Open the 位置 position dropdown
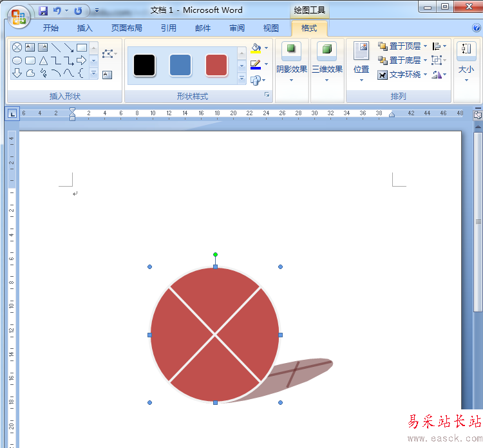The width and height of the screenshot is (483, 448). click(x=361, y=62)
